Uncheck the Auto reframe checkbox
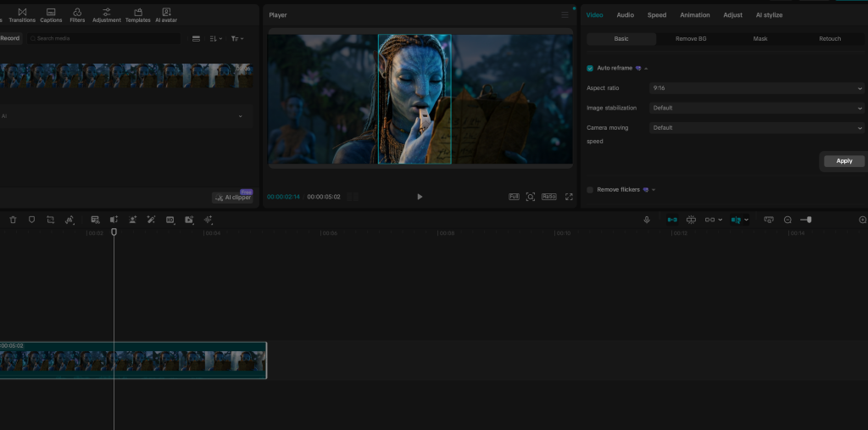Screen dimensions: 868x430 [x=590, y=68]
